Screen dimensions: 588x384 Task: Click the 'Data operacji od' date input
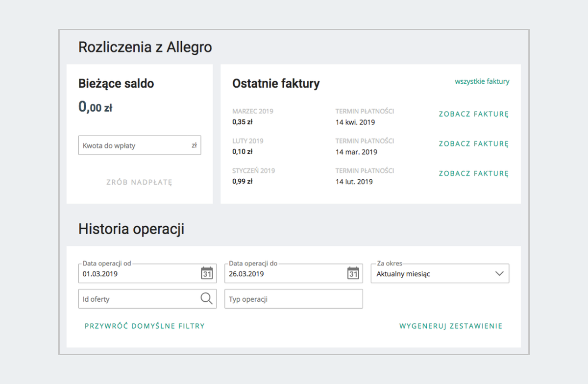(x=147, y=274)
